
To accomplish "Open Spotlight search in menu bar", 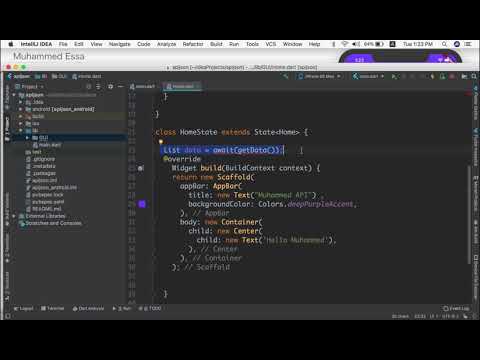I will 444,44.
